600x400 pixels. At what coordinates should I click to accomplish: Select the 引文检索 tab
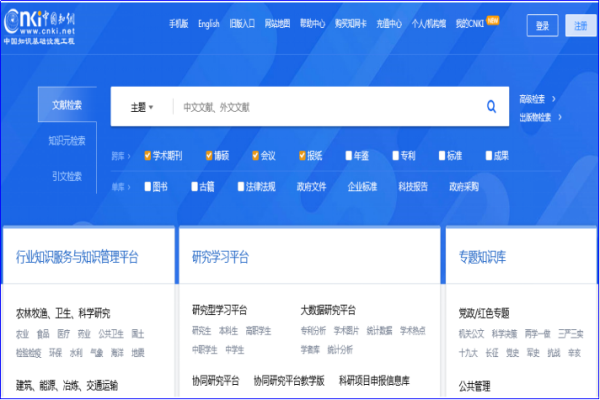[x=67, y=176]
